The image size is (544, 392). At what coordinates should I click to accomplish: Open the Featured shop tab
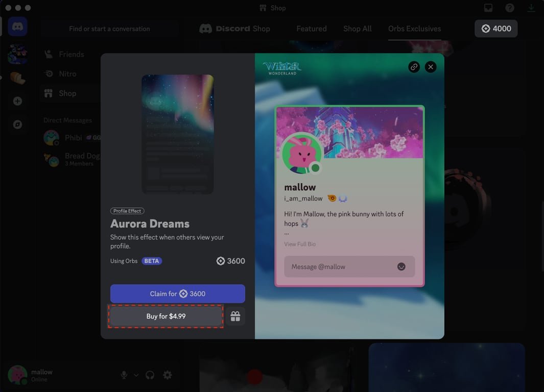pos(312,29)
